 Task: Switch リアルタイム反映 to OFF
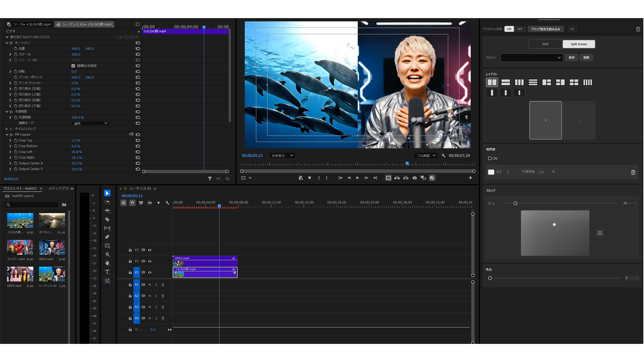click(x=520, y=29)
